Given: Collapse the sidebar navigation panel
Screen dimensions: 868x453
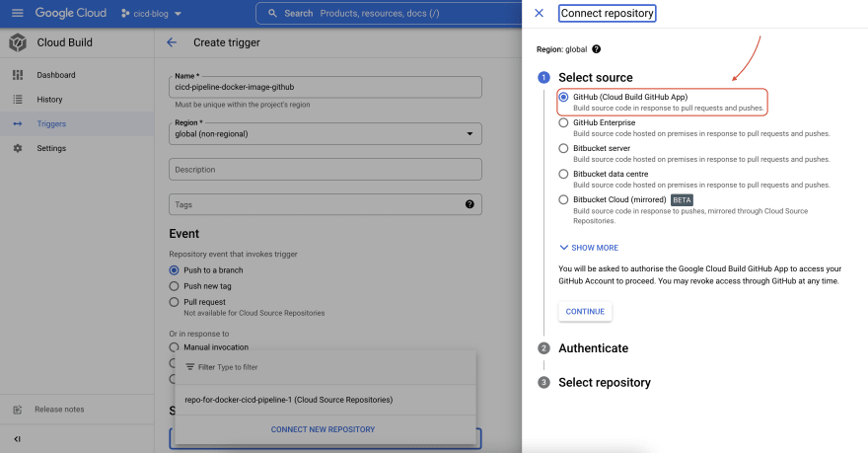Looking at the screenshot, I should (x=17, y=439).
